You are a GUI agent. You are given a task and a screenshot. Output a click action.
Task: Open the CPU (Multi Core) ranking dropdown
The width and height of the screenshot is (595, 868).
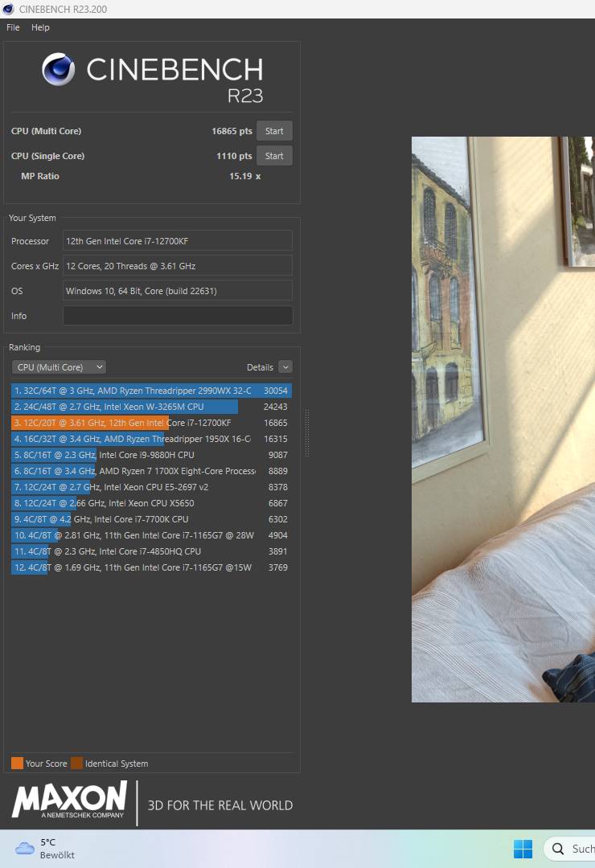pos(59,367)
